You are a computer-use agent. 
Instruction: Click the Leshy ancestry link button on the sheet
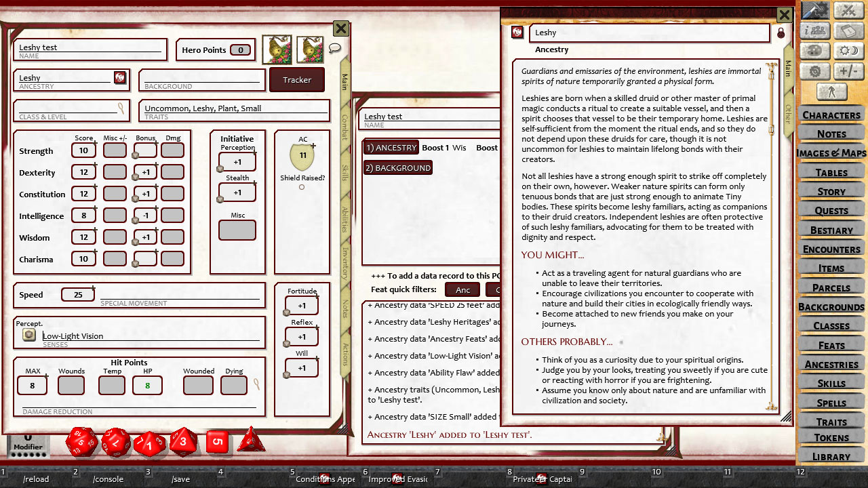(120, 78)
